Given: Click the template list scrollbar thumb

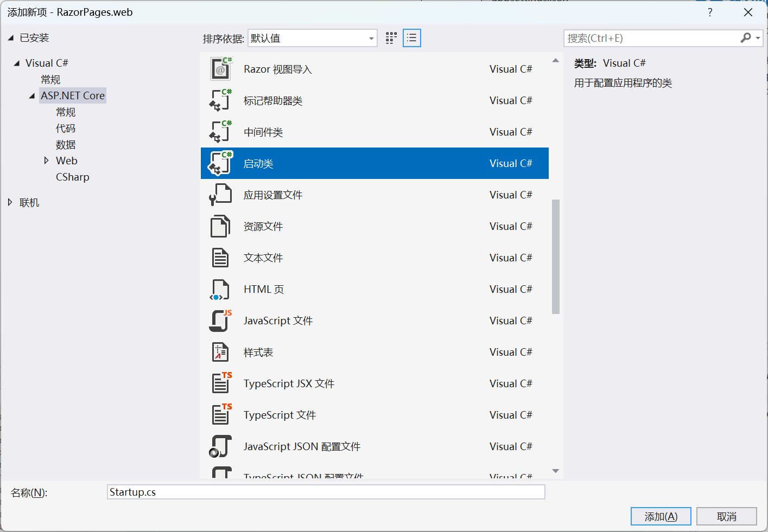Looking at the screenshot, I should click(556, 257).
